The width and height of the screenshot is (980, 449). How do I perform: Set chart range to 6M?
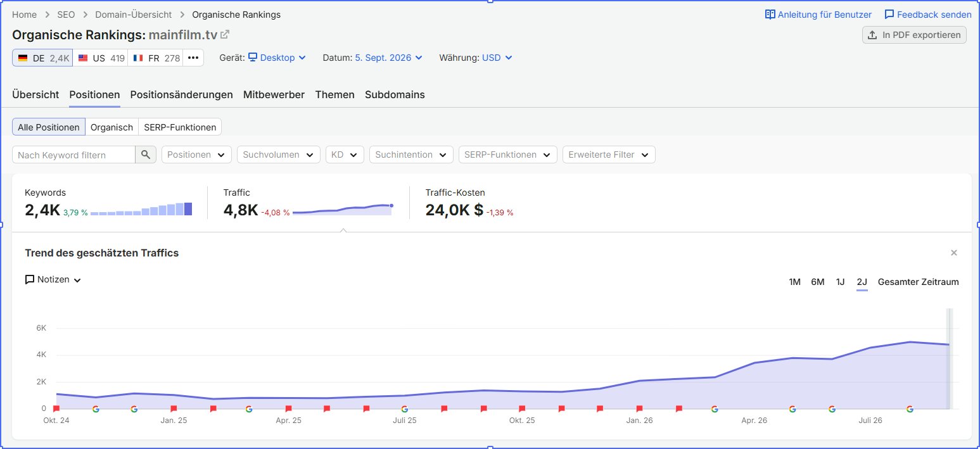coord(818,282)
